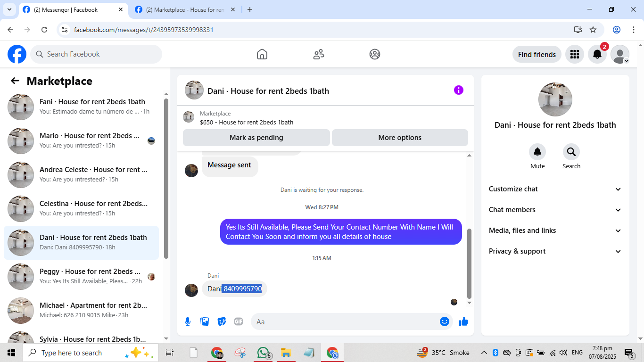
Task: Click the More options button
Action: point(400,138)
